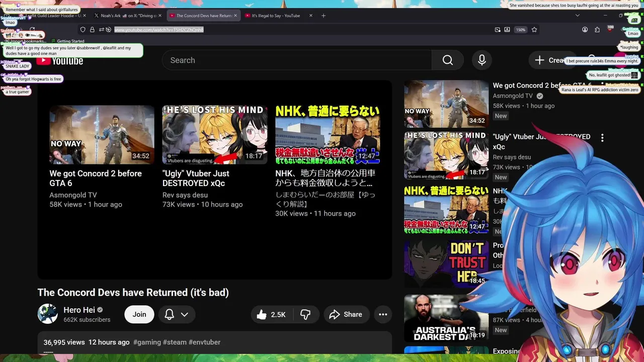Open sidebar thumbnail HE'S LOST HIS MIND 18:17

[446, 156]
